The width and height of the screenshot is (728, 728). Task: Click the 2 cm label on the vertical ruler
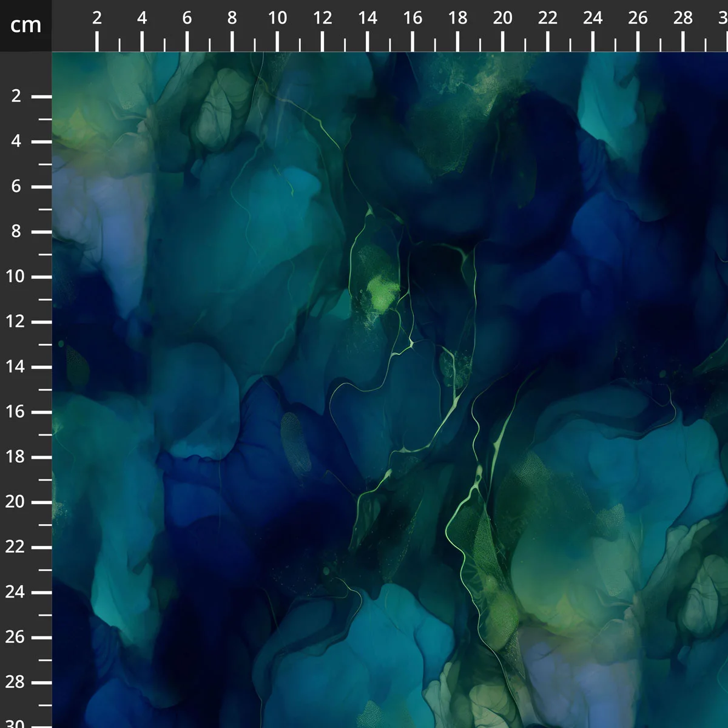(x=16, y=96)
